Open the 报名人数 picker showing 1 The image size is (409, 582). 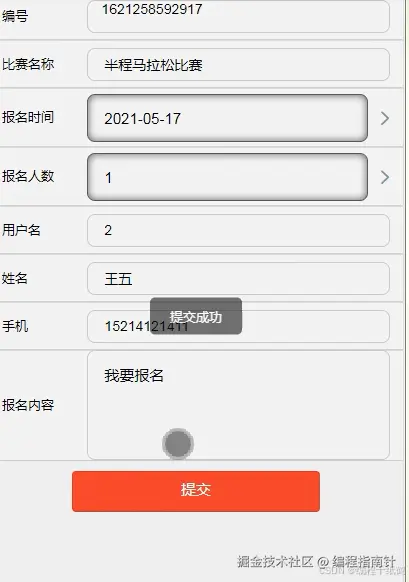pos(227,177)
